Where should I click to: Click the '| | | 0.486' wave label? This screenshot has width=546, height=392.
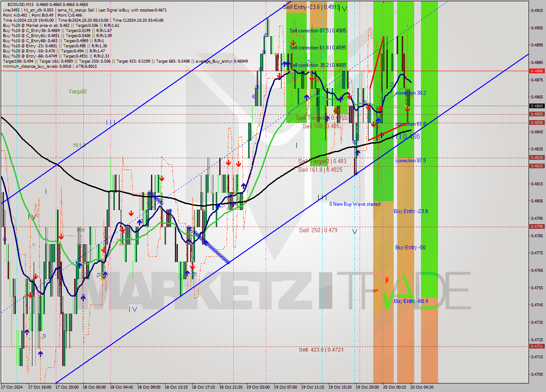pyautogui.click(x=406, y=137)
